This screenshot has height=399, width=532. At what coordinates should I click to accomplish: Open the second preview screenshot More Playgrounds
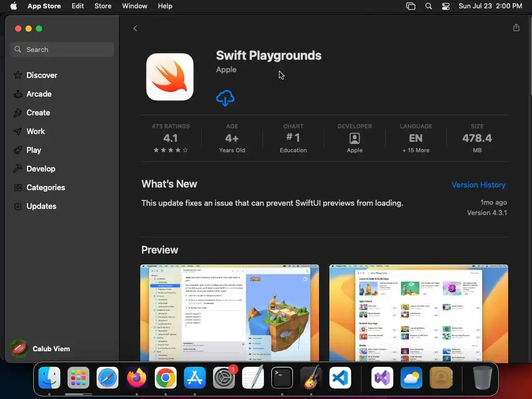pyautogui.click(x=418, y=313)
